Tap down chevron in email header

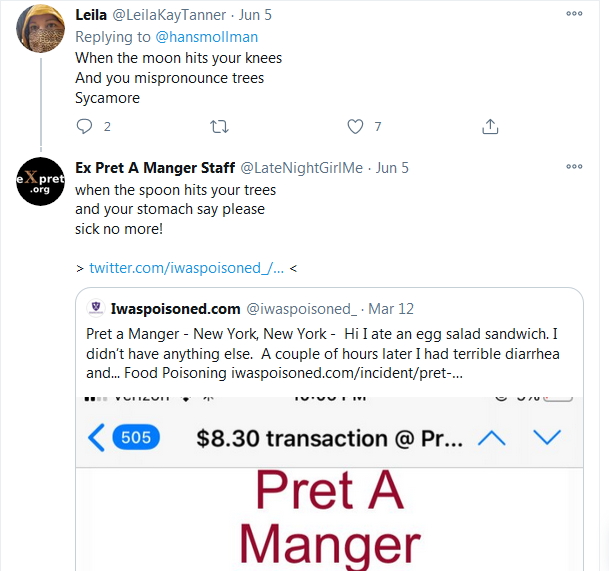click(x=547, y=437)
